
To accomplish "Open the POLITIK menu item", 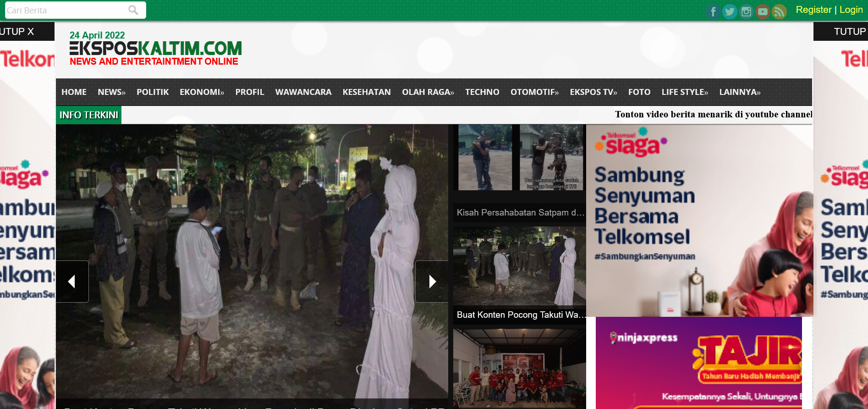I will click(x=153, y=92).
